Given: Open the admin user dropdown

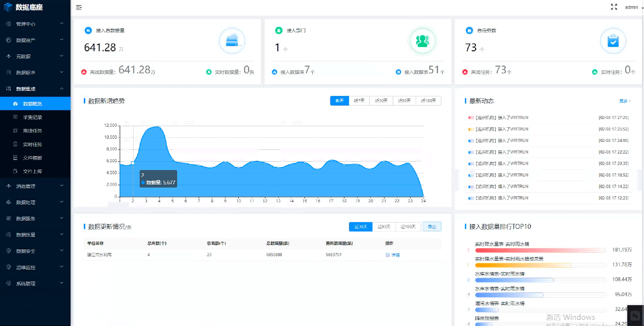Looking at the screenshot, I should tap(633, 8).
